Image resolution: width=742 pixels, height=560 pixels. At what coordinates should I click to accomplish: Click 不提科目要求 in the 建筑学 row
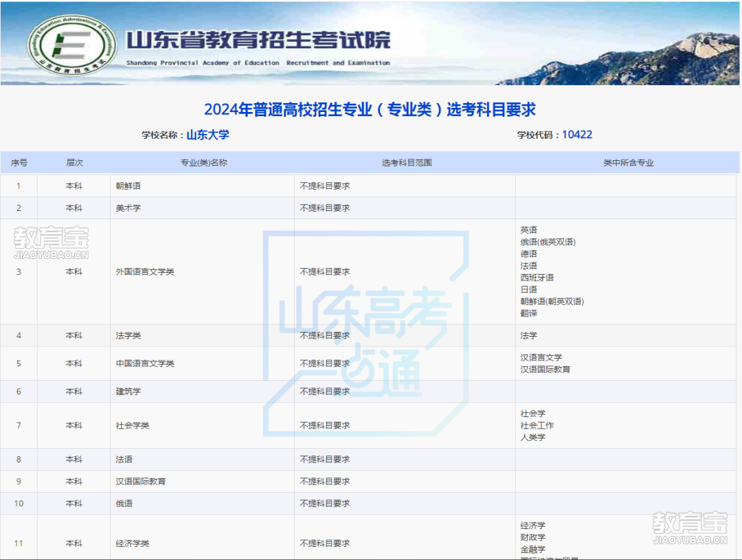coord(324,392)
